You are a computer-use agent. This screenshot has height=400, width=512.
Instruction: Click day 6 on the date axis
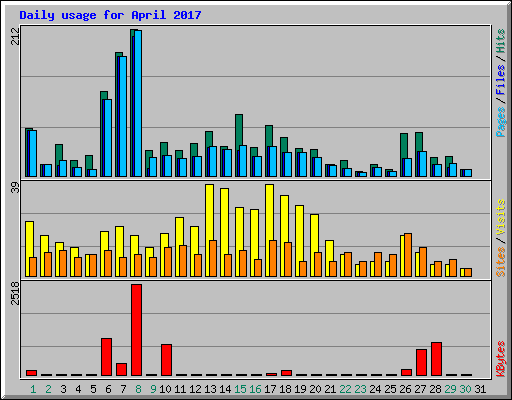click(108, 389)
